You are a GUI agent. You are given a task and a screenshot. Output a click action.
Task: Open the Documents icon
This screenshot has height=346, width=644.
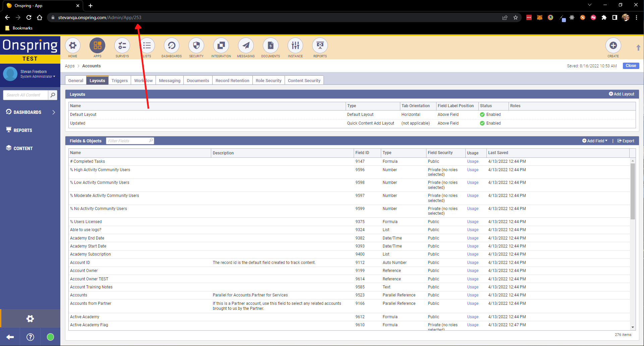[x=271, y=46]
